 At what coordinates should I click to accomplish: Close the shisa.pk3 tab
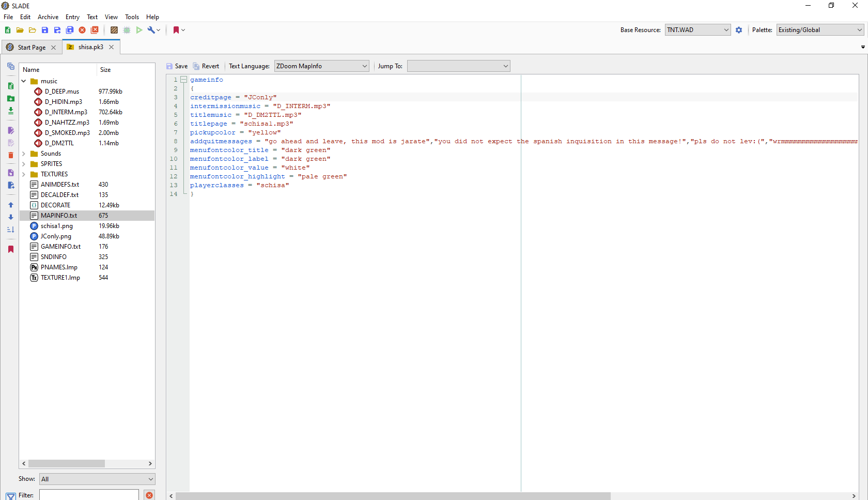112,47
